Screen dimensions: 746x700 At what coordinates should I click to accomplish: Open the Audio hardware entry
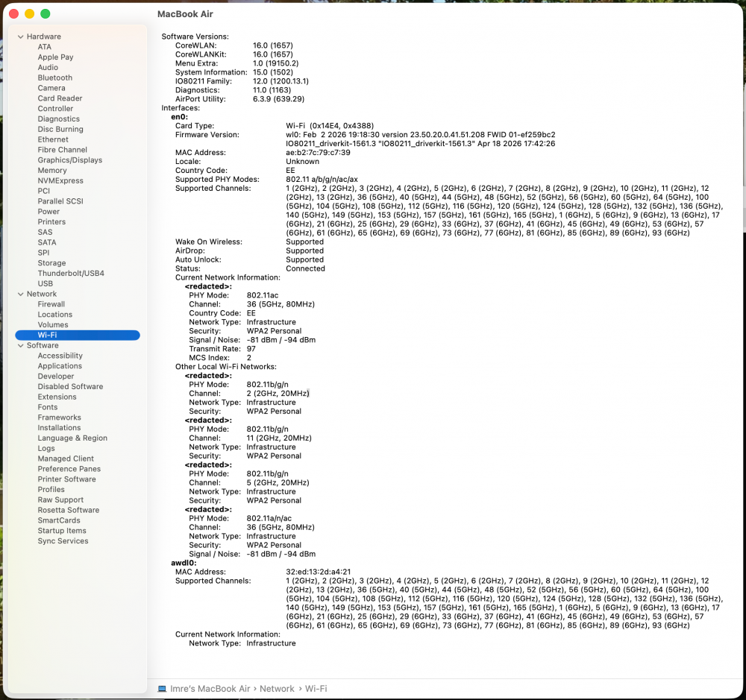pos(48,68)
